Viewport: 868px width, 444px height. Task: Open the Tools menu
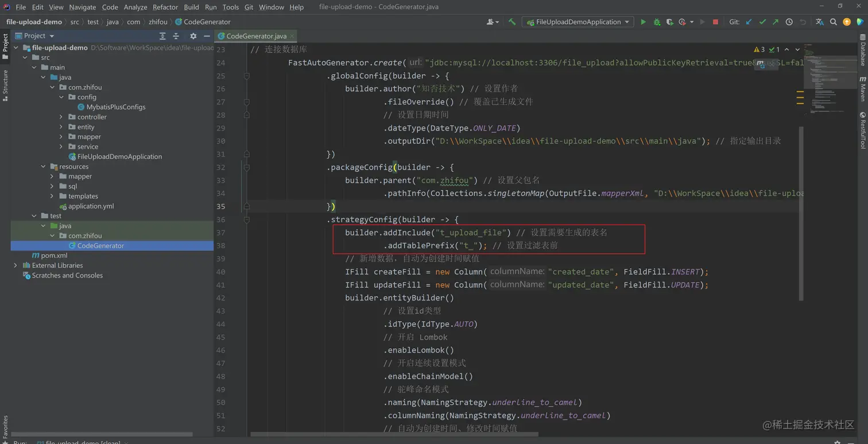(x=230, y=7)
